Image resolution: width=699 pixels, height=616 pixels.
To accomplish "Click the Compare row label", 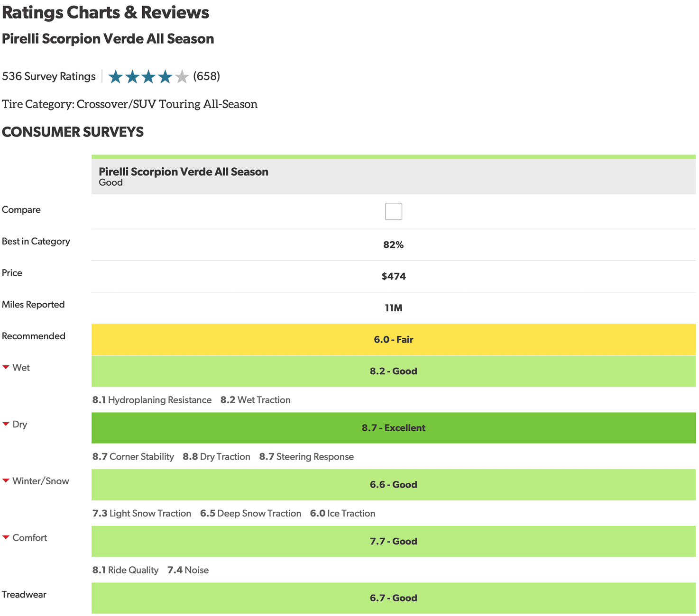I will point(21,210).
